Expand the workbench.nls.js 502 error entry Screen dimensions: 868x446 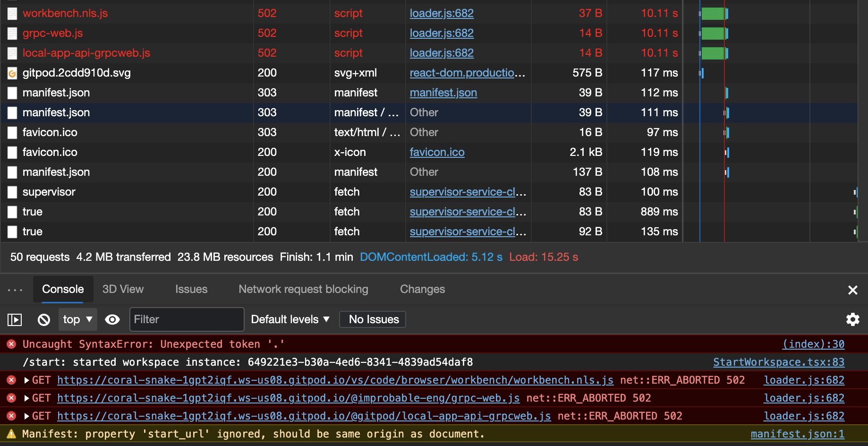(27, 380)
